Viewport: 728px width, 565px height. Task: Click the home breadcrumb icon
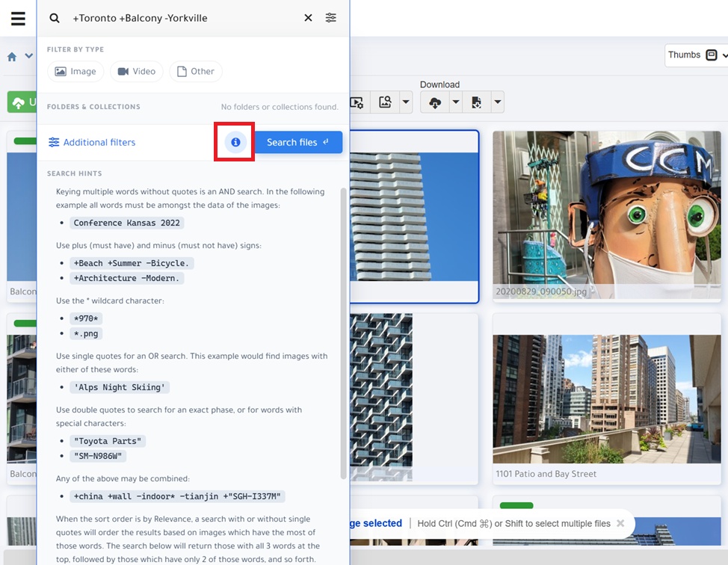(12, 57)
